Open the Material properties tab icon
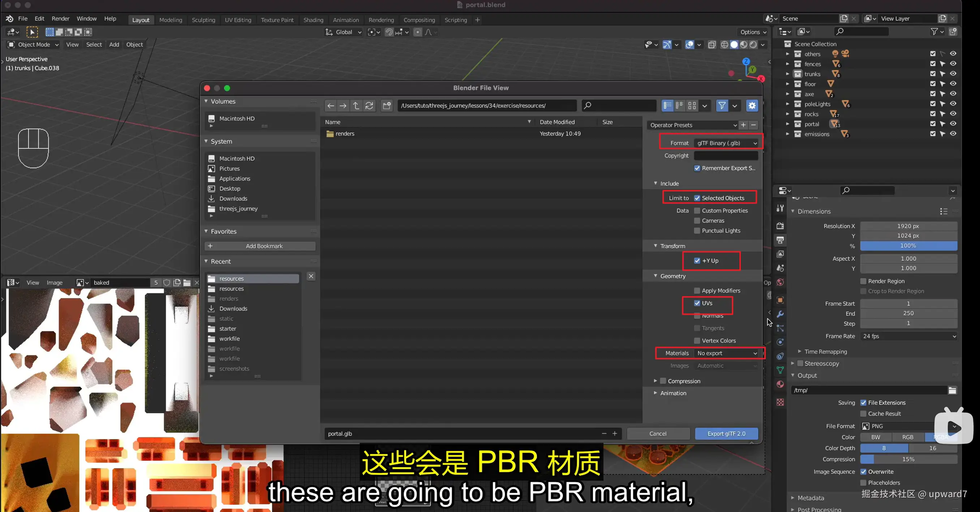 point(780,384)
